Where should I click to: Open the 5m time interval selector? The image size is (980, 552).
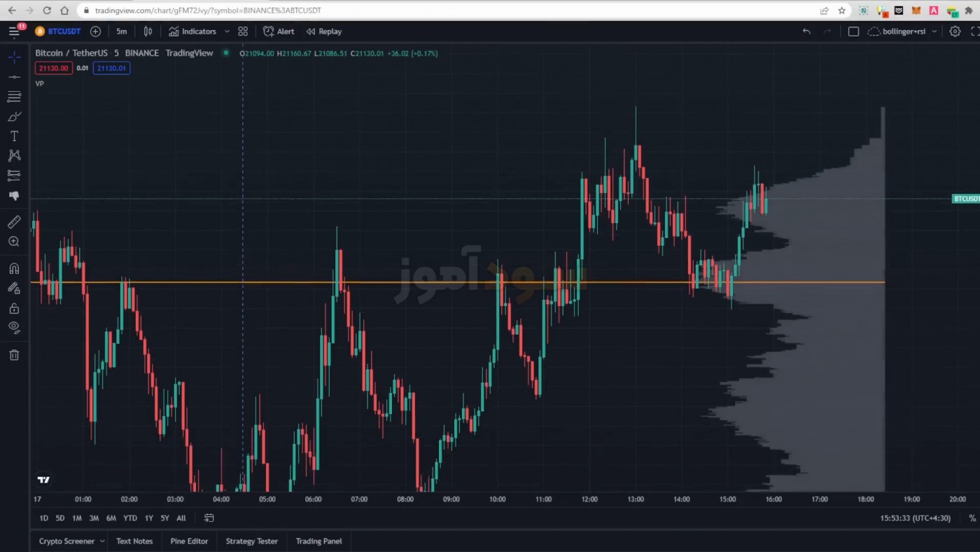tap(122, 32)
